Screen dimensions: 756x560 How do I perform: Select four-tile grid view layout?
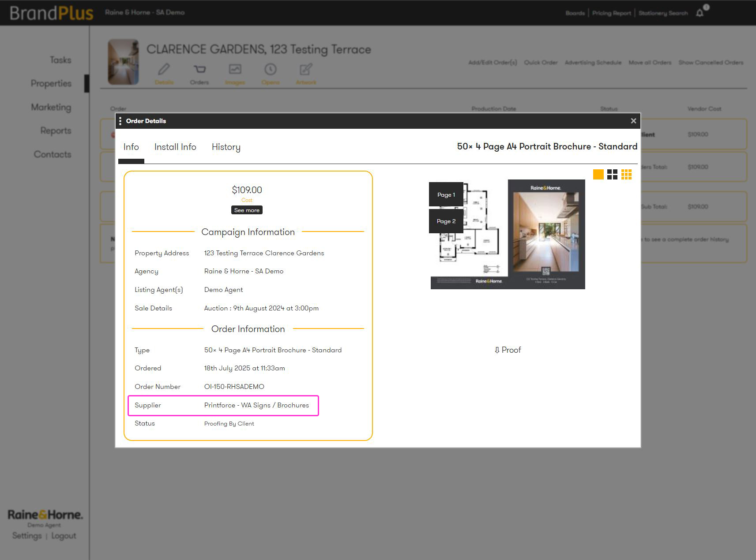click(x=612, y=175)
